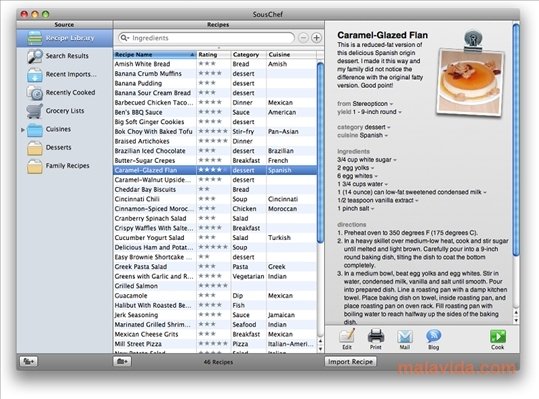Select the 'Greek Pasta Salad' recipe
The height and width of the screenshot is (399, 539).
141,267
